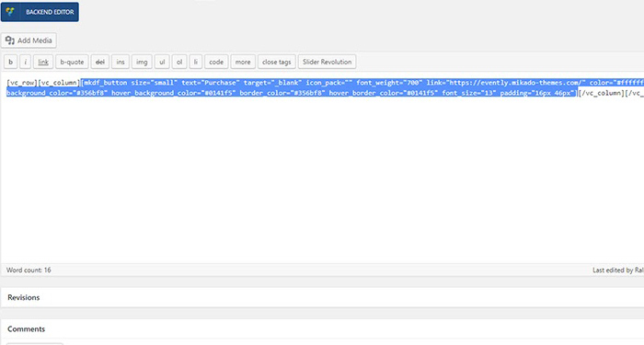644x345 pixels.
Task: Insert ordered list with ol button
Action: [179, 62]
